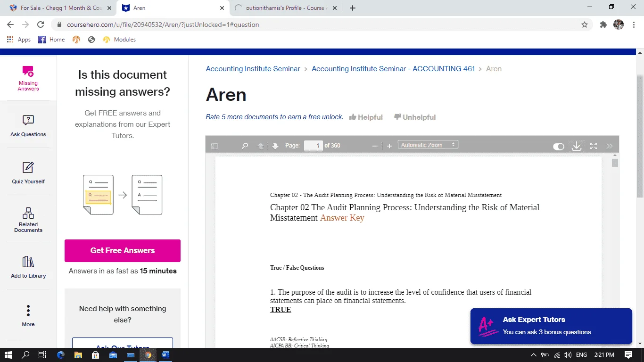The width and height of the screenshot is (644, 362).
Task: Go to next page in viewer
Action: [x=275, y=146]
